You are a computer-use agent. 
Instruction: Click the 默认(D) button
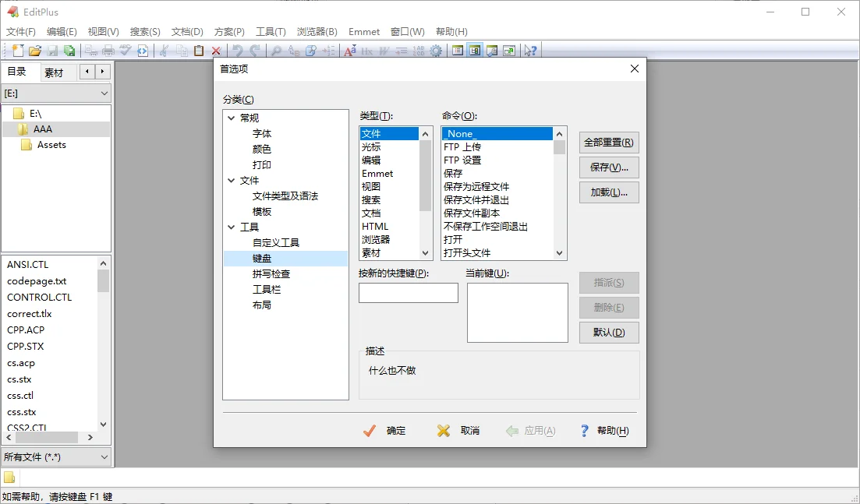tap(609, 333)
